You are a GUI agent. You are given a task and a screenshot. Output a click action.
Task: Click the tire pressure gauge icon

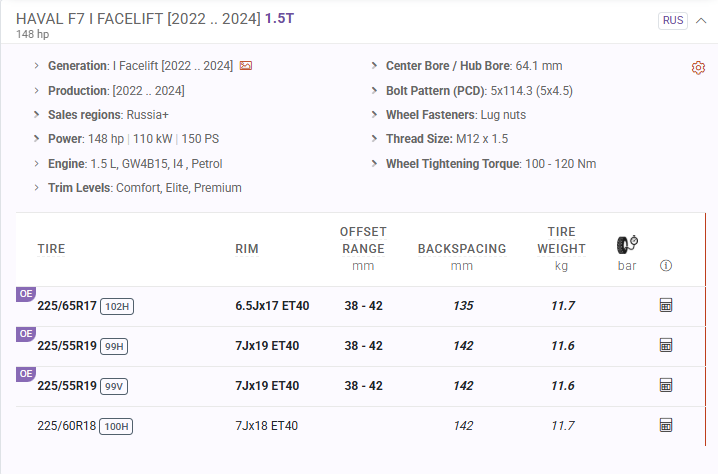coord(627,245)
